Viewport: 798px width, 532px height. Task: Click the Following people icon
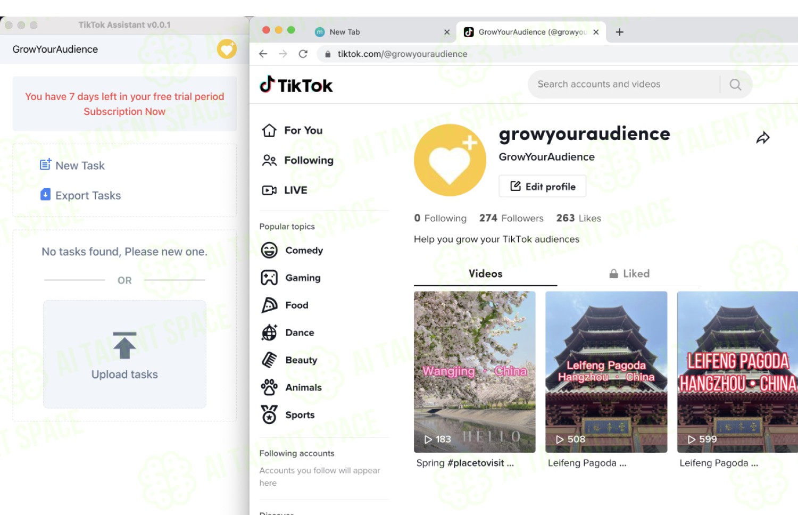click(x=269, y=160)
